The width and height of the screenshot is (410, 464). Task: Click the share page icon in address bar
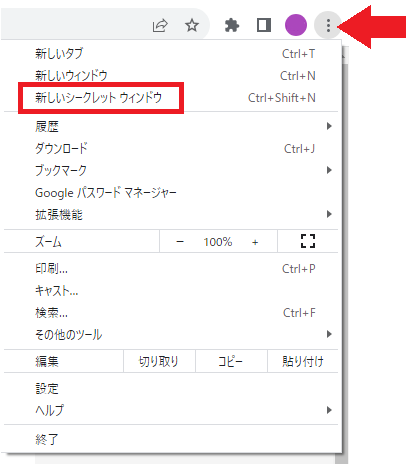click(160, 25)
